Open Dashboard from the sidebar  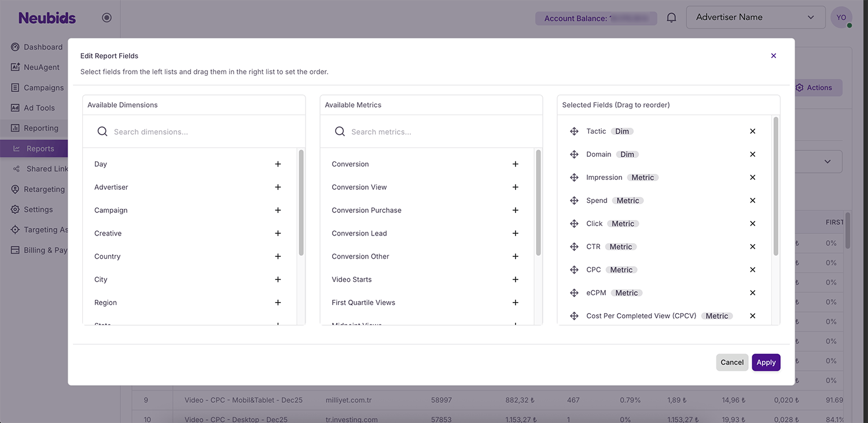click(x=42, y=47)
